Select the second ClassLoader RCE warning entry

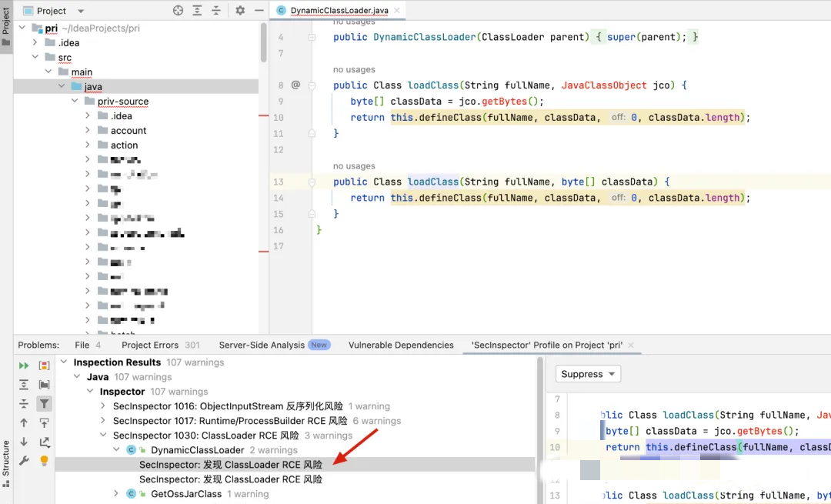pyautogui.click(x=231, y=479)
